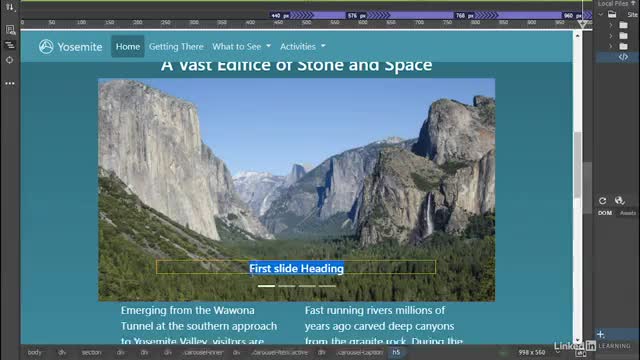Screen dimensions: 640x360
Task: Click the first carousel slide indicator
Action: coord(266,286)
